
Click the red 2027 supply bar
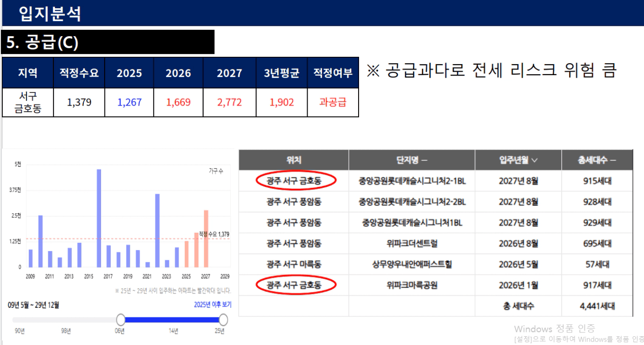coord(206,239)
